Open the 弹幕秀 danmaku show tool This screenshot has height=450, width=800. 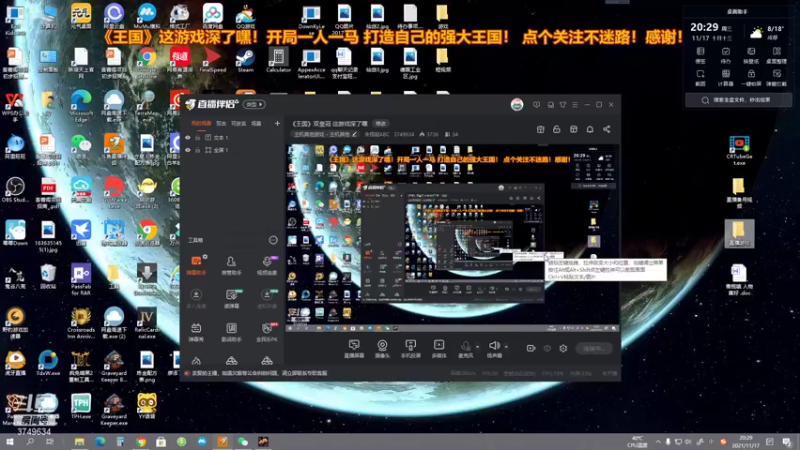point(196,332)
